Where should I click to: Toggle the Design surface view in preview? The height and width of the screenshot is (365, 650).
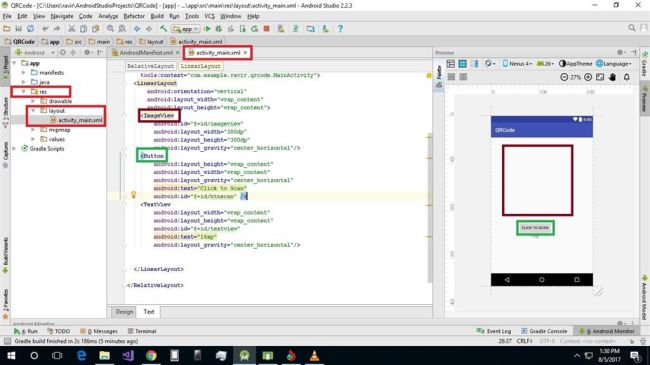[451, 63]
